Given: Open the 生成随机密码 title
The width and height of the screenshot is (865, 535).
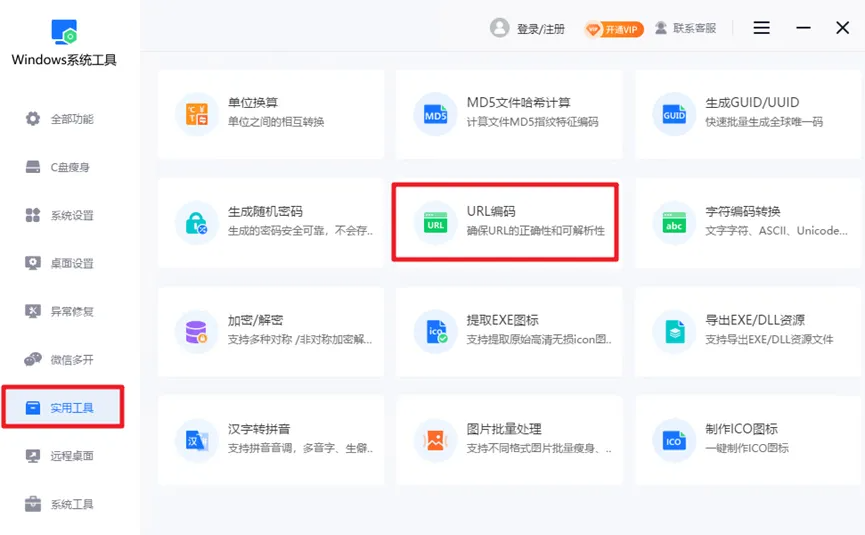Looking at the screenshot, I should [265, 211].
